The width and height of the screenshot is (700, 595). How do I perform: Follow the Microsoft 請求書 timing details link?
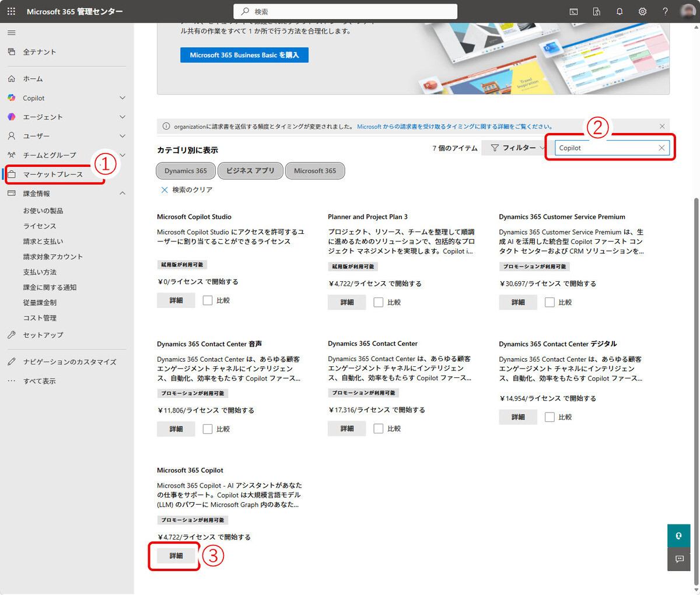pyautogui.click(x=454, y=127)
